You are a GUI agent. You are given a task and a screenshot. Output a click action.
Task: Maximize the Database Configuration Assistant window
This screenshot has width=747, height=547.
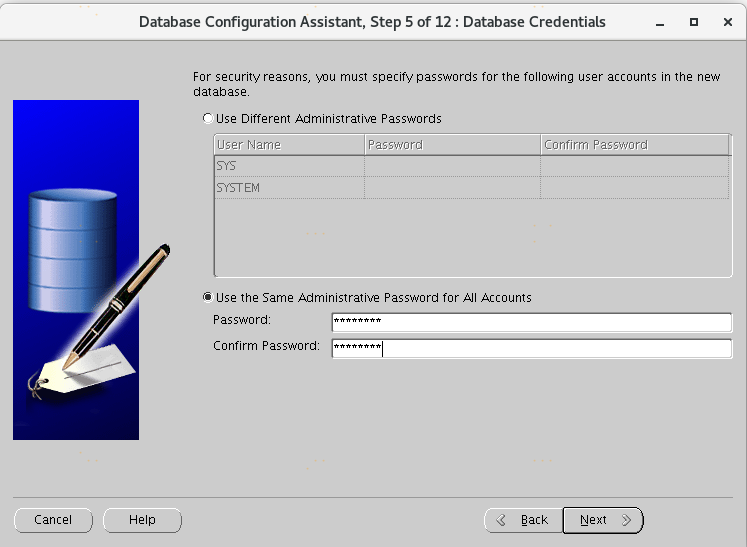(x=693, y=22)
